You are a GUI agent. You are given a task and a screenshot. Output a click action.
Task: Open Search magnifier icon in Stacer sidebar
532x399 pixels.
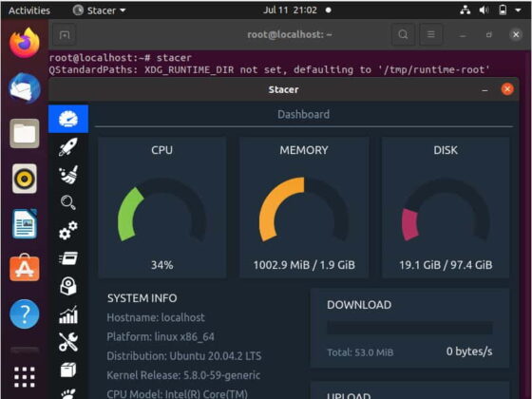click(68, 202)
